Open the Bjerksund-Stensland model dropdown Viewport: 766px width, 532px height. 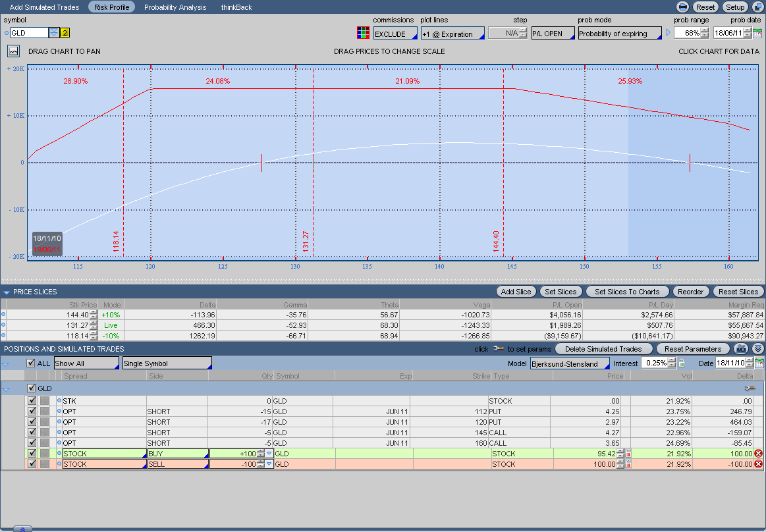pos(570,363)
